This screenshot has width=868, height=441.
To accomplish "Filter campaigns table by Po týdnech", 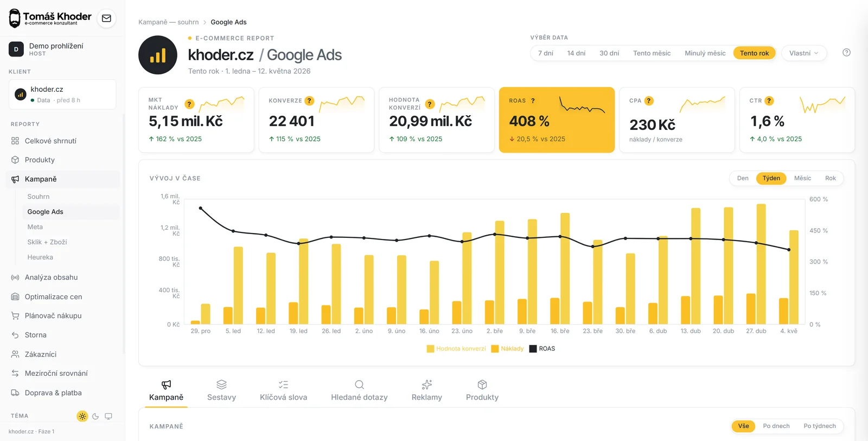I will pos(820,426).
